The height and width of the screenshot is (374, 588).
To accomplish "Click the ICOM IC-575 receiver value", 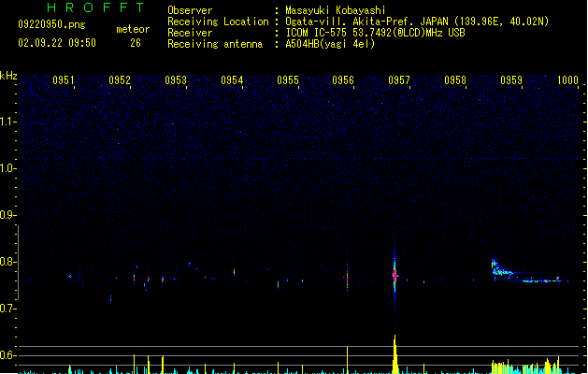I will (x=375, y=33).
